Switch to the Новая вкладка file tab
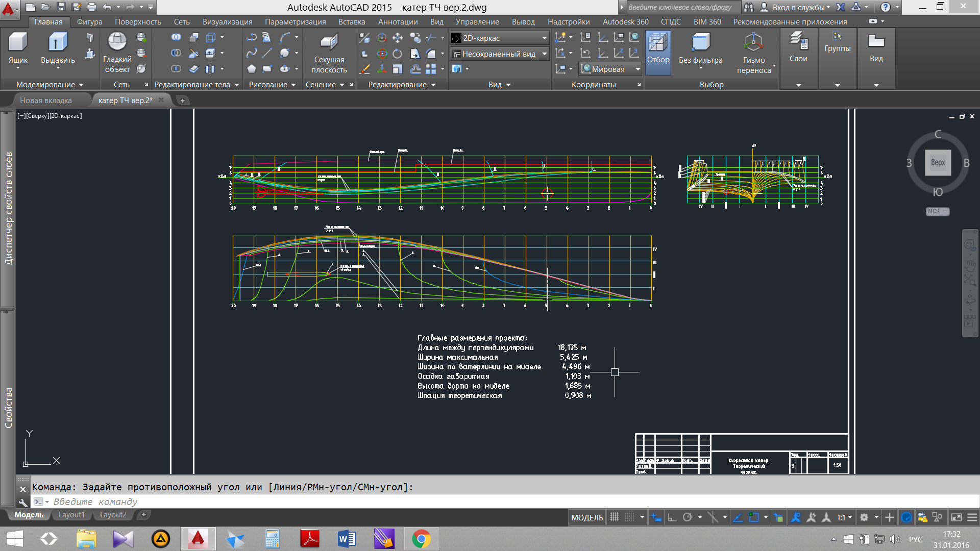The image size is (980, 551). [x=46, y=100]
